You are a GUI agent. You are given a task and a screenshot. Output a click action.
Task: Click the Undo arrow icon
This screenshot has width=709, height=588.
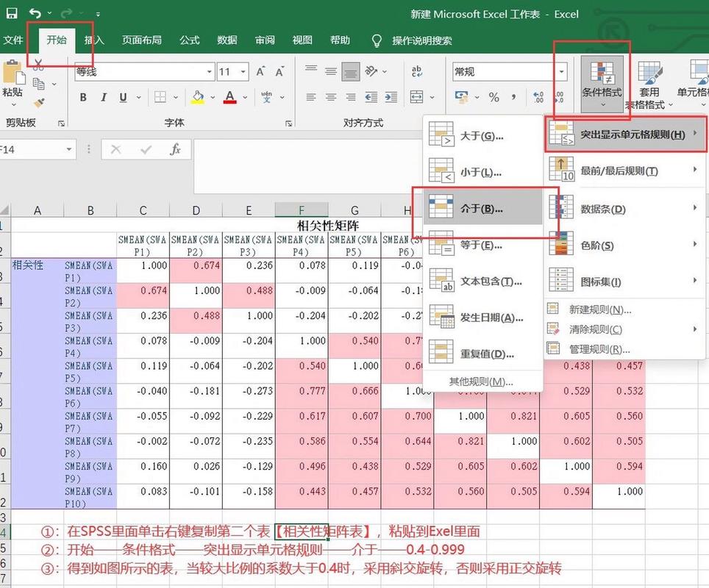click(35, 13)
